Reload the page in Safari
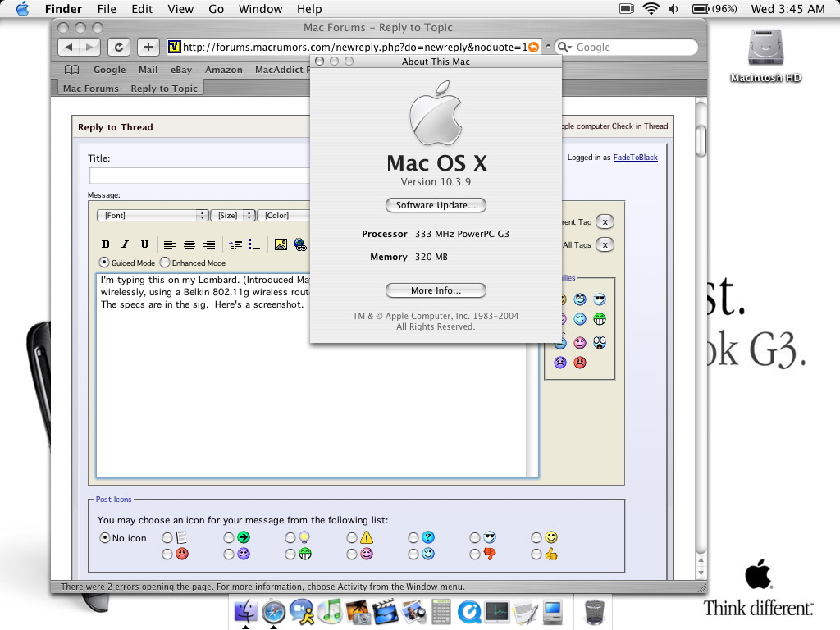840x630 pixels. click(119, 48)
